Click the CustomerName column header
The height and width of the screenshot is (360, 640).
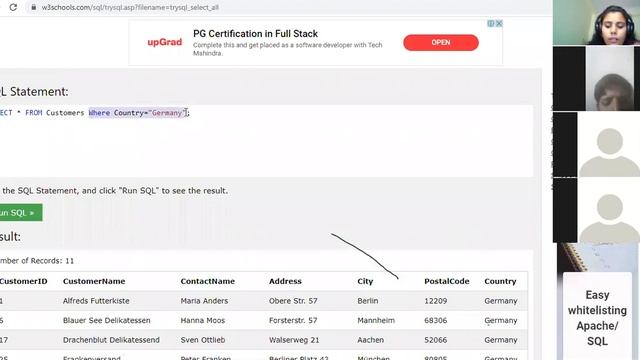(94, 281)
